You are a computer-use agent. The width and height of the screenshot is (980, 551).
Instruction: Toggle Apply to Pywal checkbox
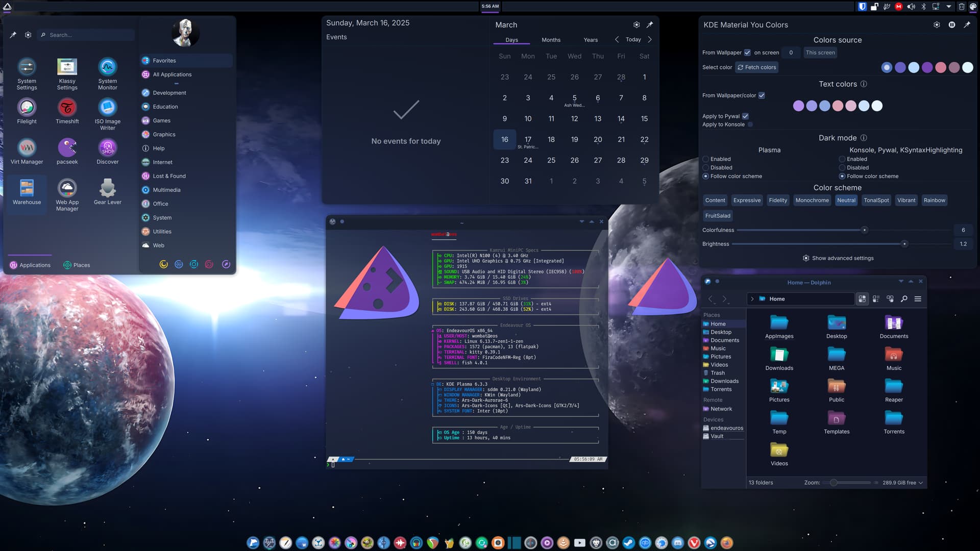[x=745, y=116]
